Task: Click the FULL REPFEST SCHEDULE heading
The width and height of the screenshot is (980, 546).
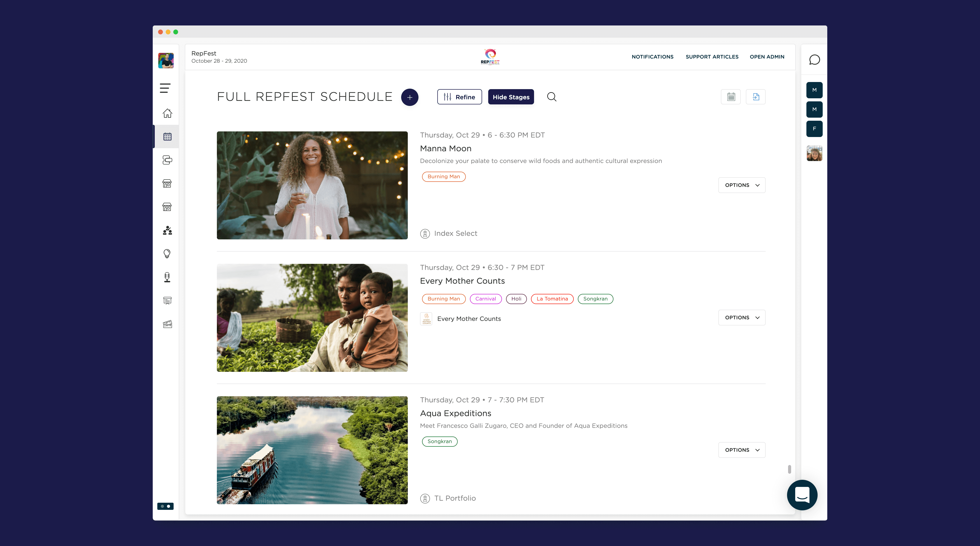Action: point(304,97)
